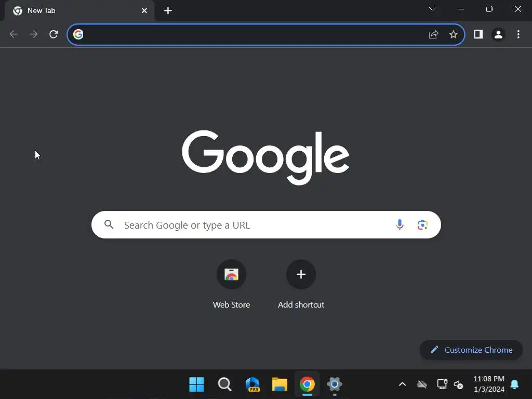The width and height of the screenshot is (532, 399).
Task: Click the Chrome taskbar icon
Action: pyautogui.click(x=307, y=384)
